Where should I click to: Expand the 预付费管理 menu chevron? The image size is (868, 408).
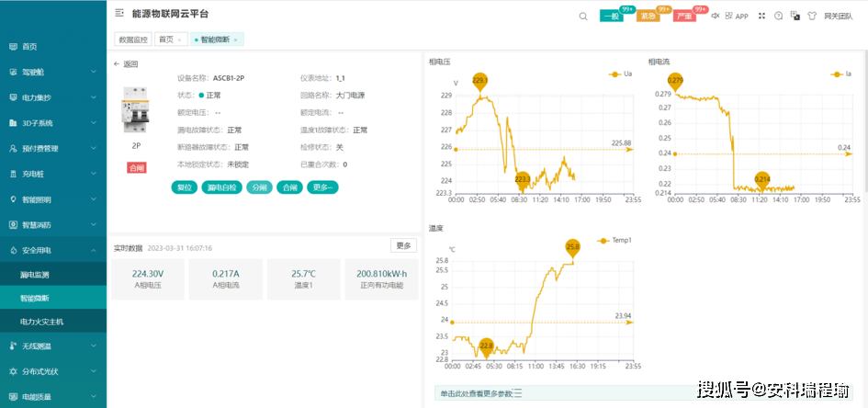click(93, 149)
